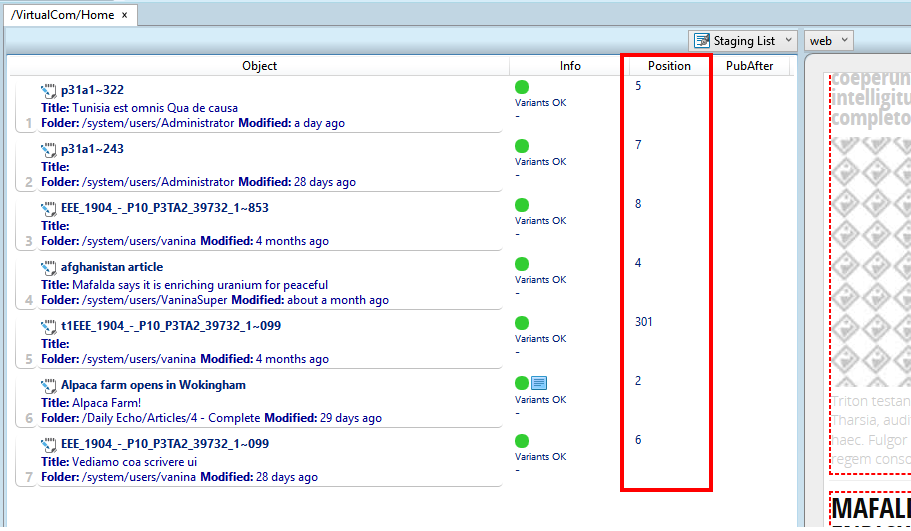The width and height of the screenshot is (911, 531).
Task: Sort by the Info column header
Action: coord(570,66)
